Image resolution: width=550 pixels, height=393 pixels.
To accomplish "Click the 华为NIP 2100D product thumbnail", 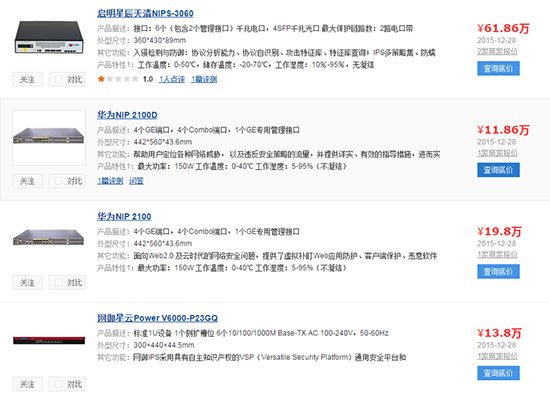I will (x=49, y=137).
